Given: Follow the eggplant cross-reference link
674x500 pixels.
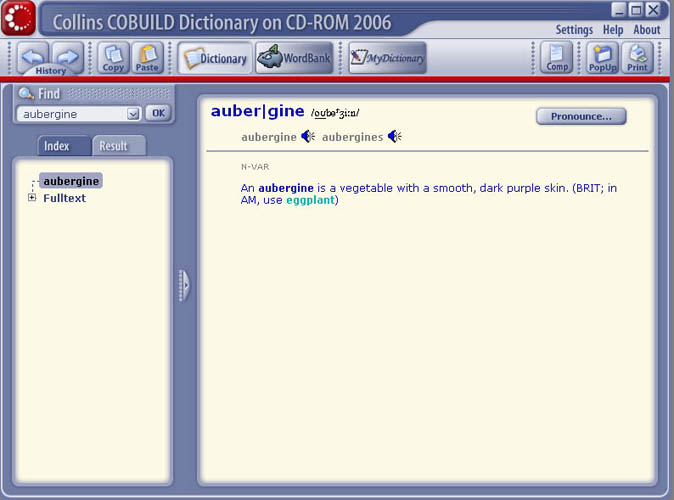Looking at the screenshot, I should click(x=310, y=200).
